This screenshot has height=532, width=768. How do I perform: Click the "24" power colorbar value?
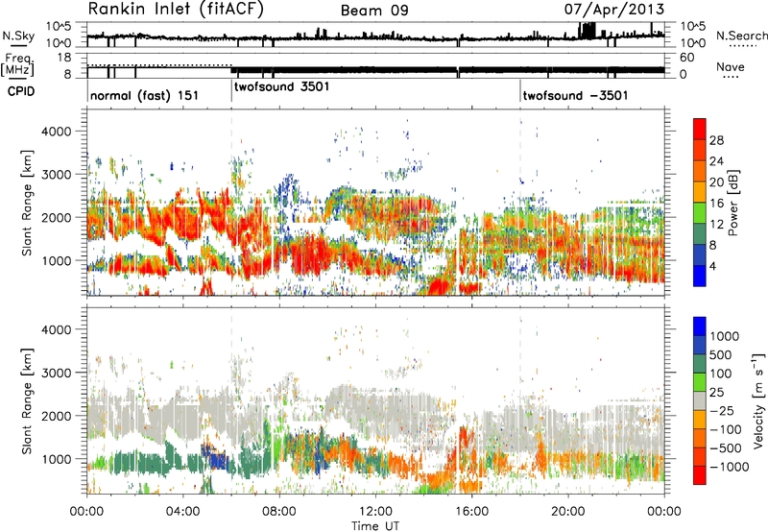[x=716, y=161]
